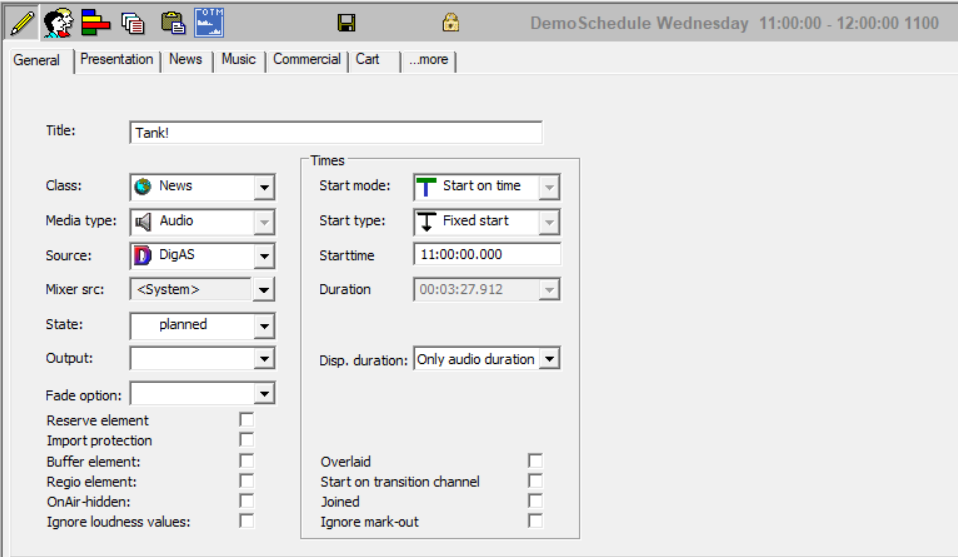
Task: Select the ...more tab
Action: [428, 60]
